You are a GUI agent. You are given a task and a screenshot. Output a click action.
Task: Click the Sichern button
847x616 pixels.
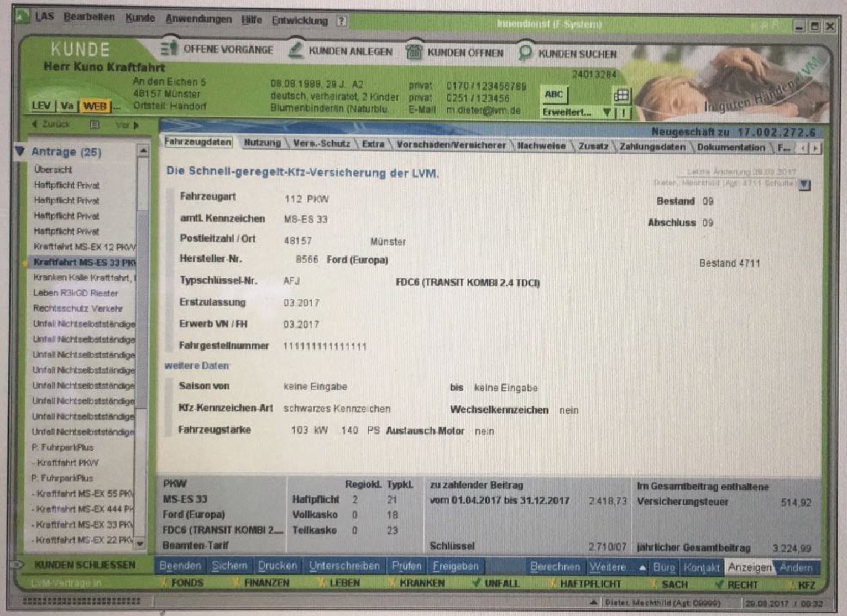pos(229,566)
